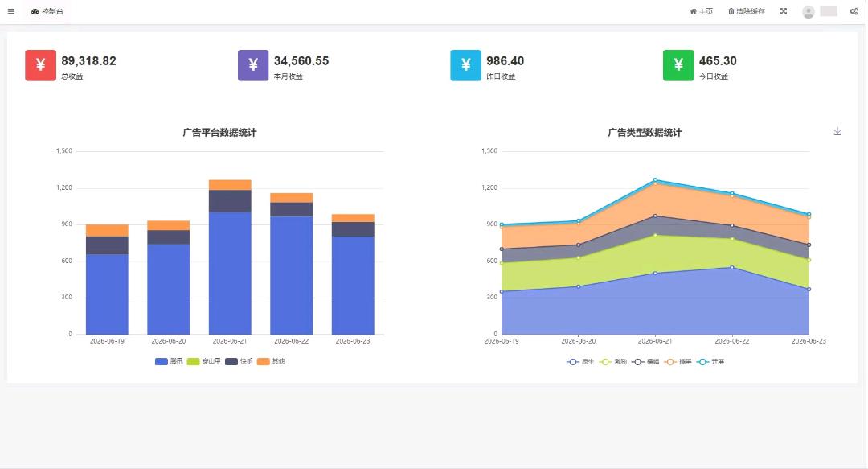Image resolution: width=868 pixels, height=469 pixels.
Task: Go to 主页 home link
Action: [x=702, y=11]
